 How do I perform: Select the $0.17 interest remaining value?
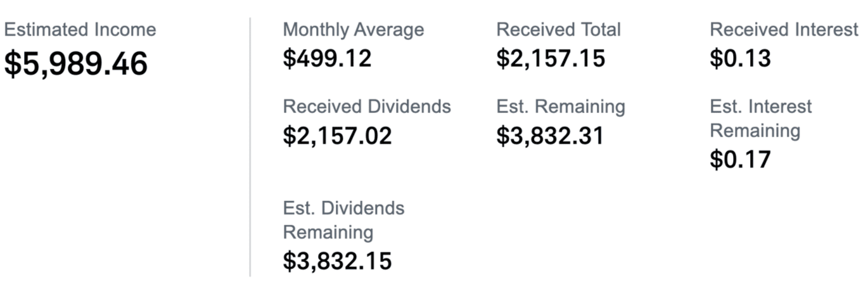click(740, 159)
